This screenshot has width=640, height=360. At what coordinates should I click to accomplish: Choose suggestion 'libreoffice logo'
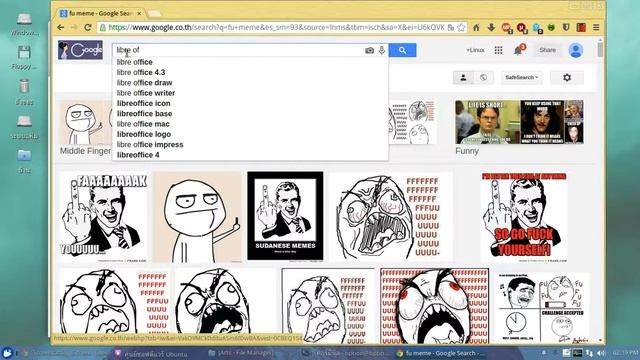[x=144, y=134]
